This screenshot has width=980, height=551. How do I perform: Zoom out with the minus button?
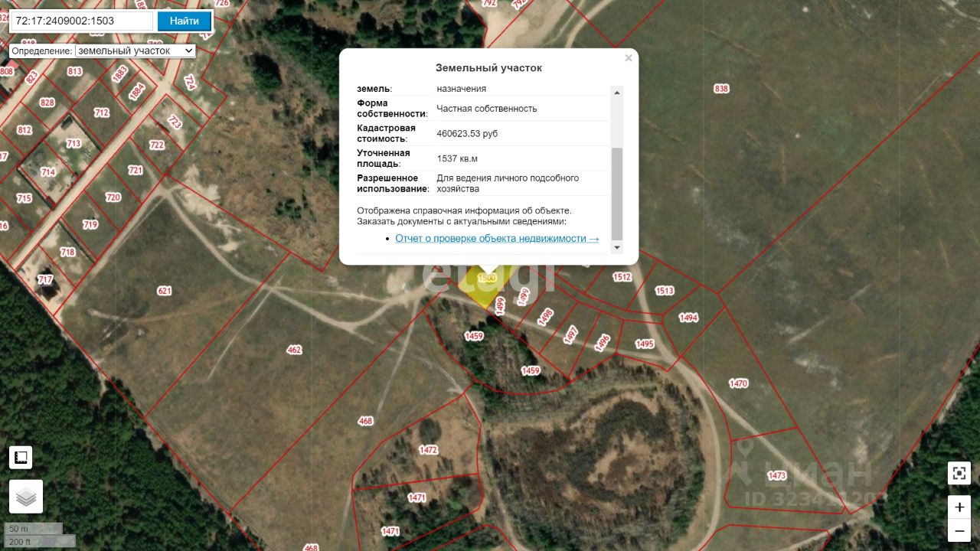pyautogui.click(x=959, y=530)
